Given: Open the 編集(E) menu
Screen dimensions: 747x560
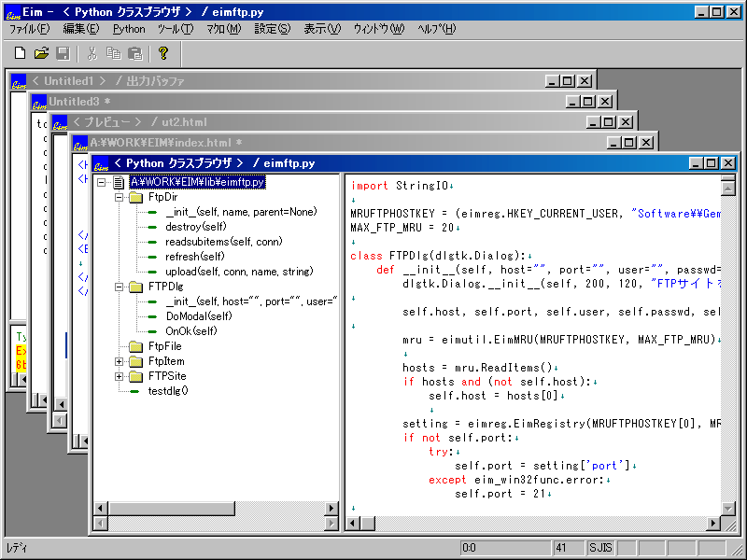Looking at the screenshot, I should [x=81, y=29].
